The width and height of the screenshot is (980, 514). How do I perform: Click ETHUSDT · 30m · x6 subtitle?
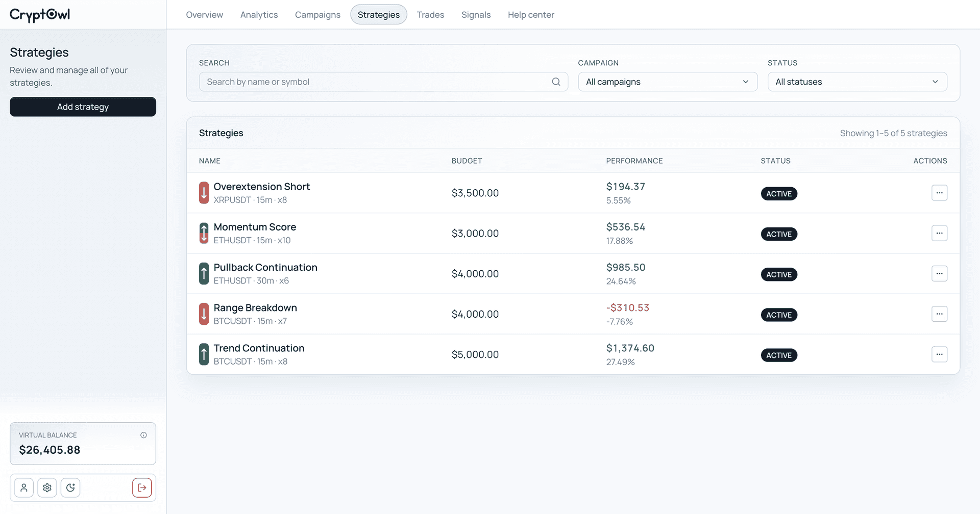[x=251, y=280]
